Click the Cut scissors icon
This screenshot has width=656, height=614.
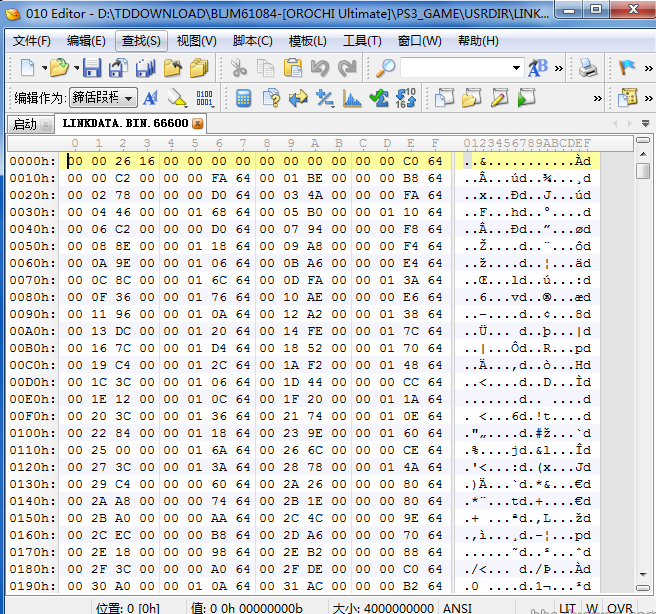tap(239, 68)
